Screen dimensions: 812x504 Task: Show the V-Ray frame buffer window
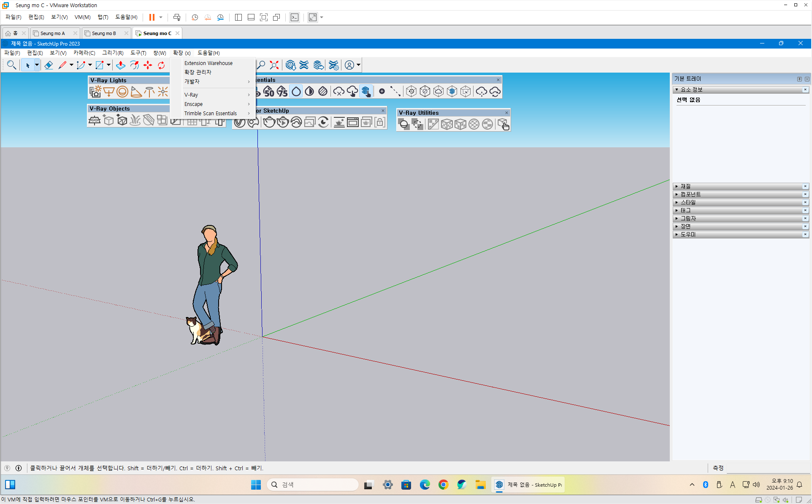(x=353, y=122)
